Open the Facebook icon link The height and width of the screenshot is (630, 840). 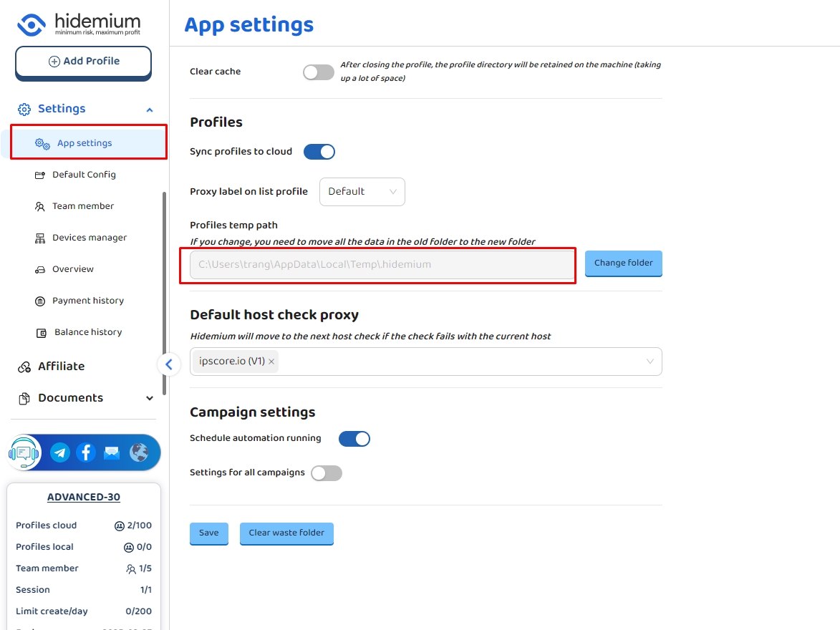tap(86, 452)
